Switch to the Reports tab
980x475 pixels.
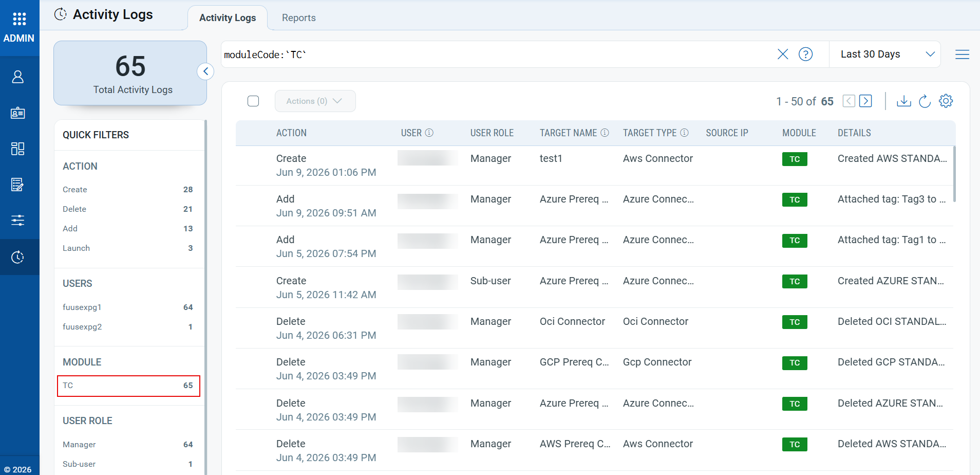(x=299, y=18)
